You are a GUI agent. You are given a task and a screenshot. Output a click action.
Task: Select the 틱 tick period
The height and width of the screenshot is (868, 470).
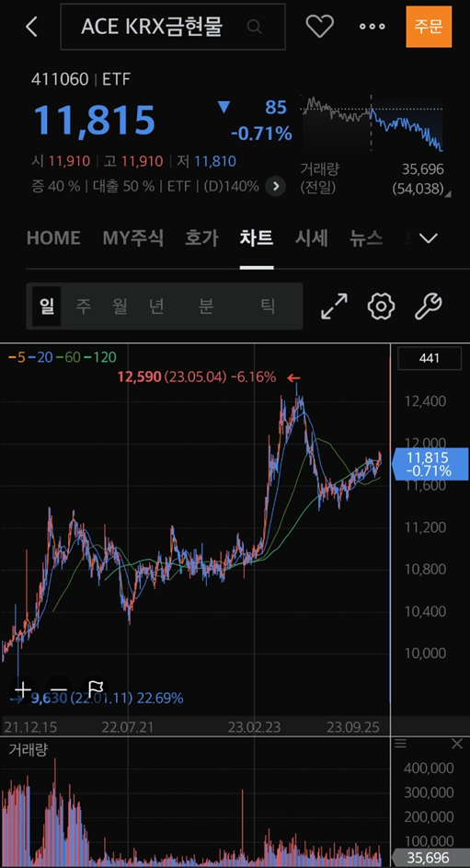coord(268,307)
